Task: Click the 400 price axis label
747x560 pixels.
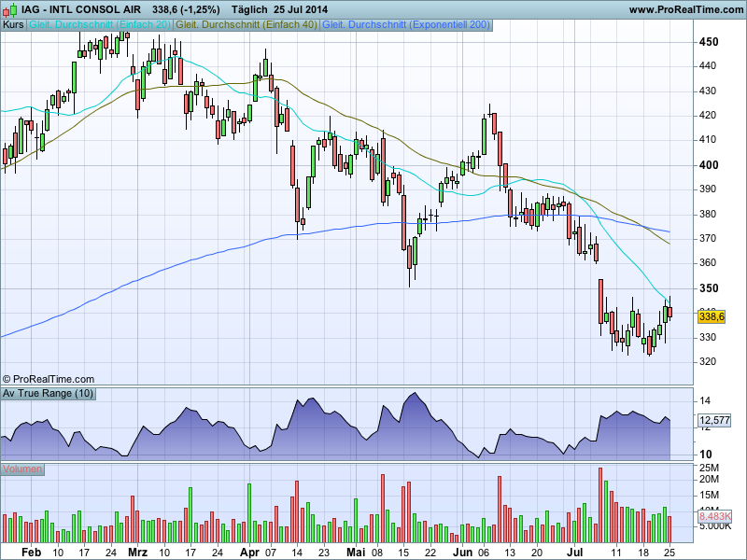Action: (709, 165)
